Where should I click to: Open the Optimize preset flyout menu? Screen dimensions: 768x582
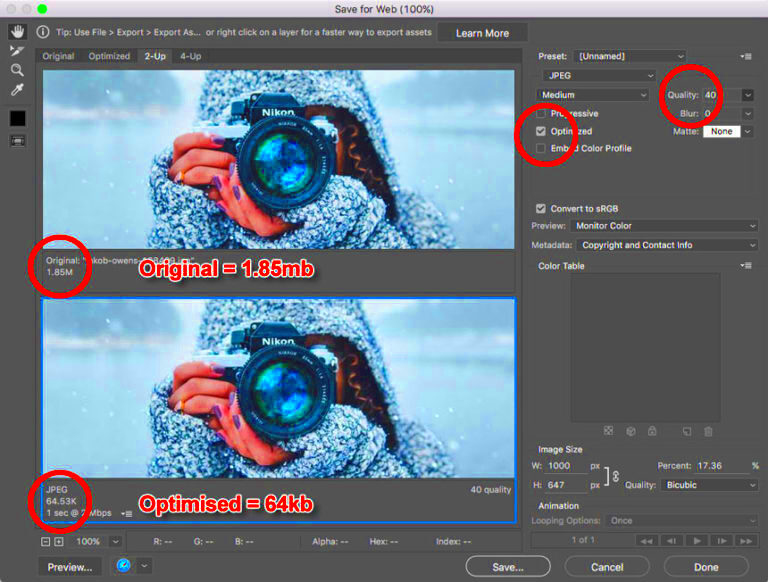pyautogui.click(x=746, y=56)
